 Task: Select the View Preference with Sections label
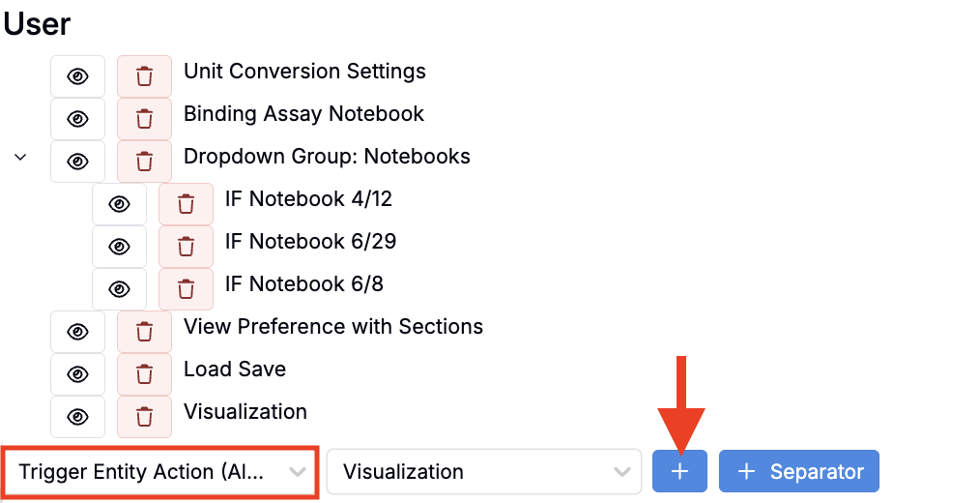[x=332, y=327]
